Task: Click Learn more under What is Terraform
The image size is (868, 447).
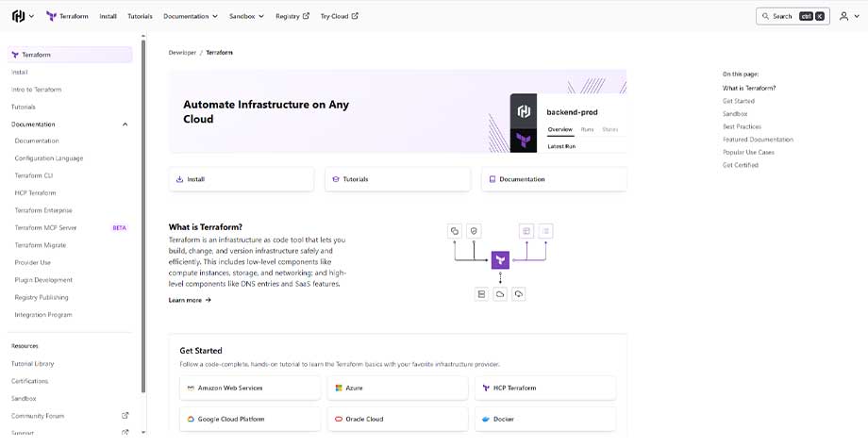Action: (190, 301)
